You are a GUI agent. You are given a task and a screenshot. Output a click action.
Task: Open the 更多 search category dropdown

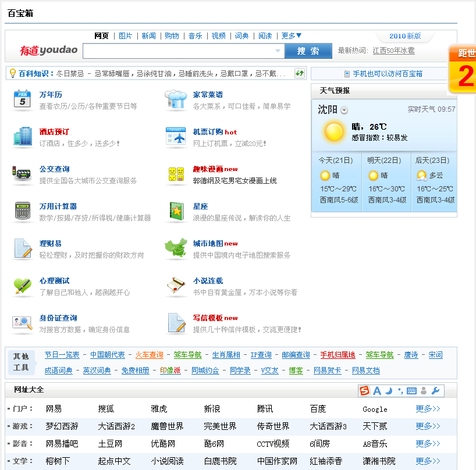coord(291,36)
